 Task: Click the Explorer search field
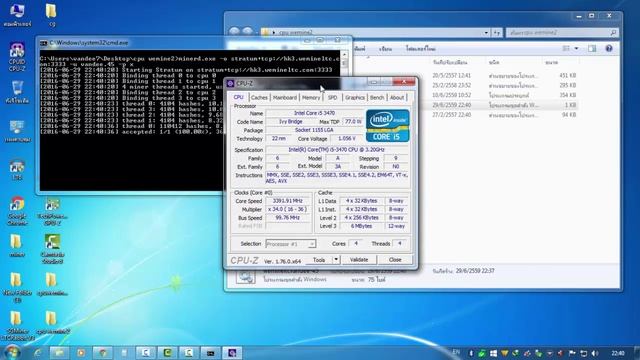click(562, 33)
